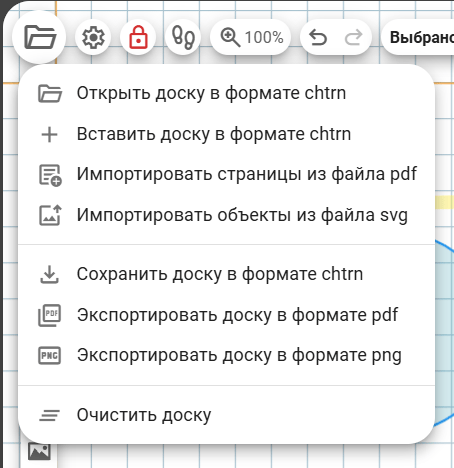This screenshot has width=454, height=468.
Task: Click the open folder file menu button
Action: pos(39,37)
